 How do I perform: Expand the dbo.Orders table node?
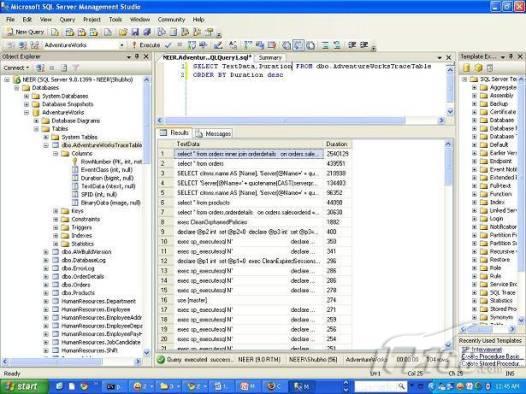pyautogui.click(x=46, y=285)
